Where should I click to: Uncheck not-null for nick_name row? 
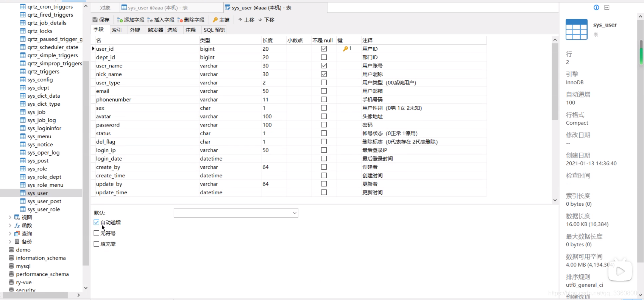(324, 74)
